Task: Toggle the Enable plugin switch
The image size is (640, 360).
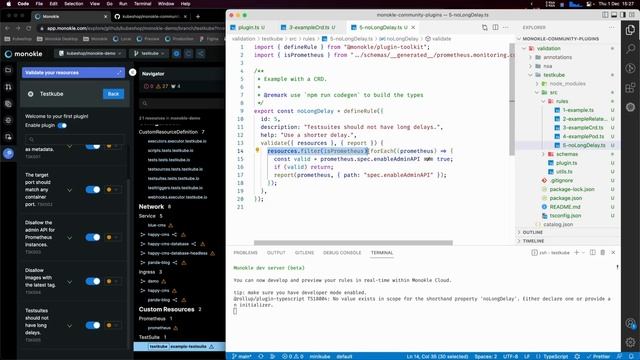Action: (62, 125)
